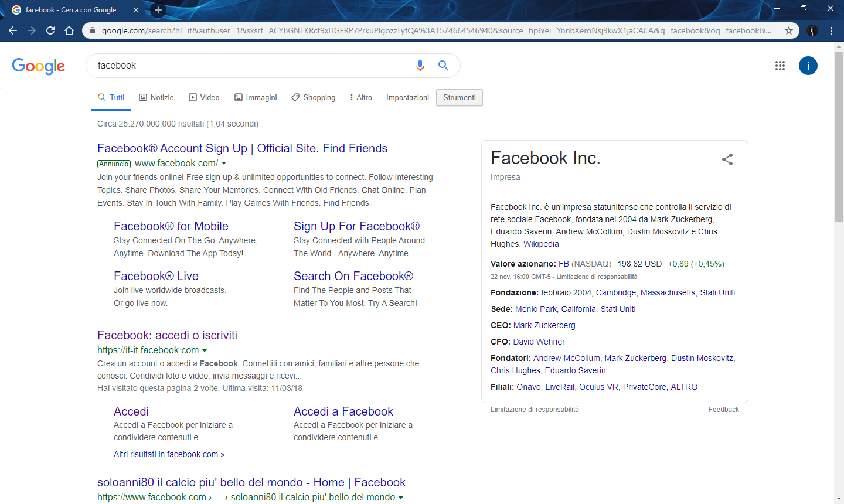Click founder Eduardo Saverin link
Viewport: 844px width, 504px height.
(x=576, y=370)
